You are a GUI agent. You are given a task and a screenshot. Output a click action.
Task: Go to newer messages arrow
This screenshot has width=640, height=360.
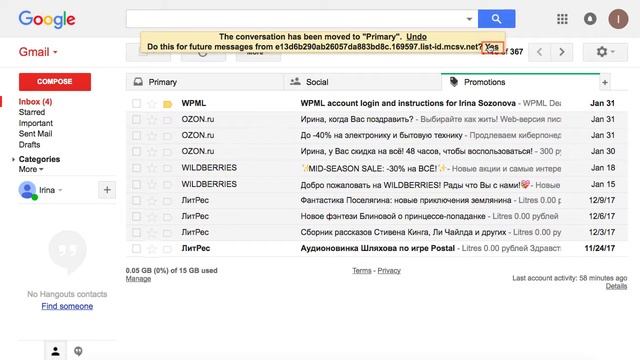(x=540, y=52)
